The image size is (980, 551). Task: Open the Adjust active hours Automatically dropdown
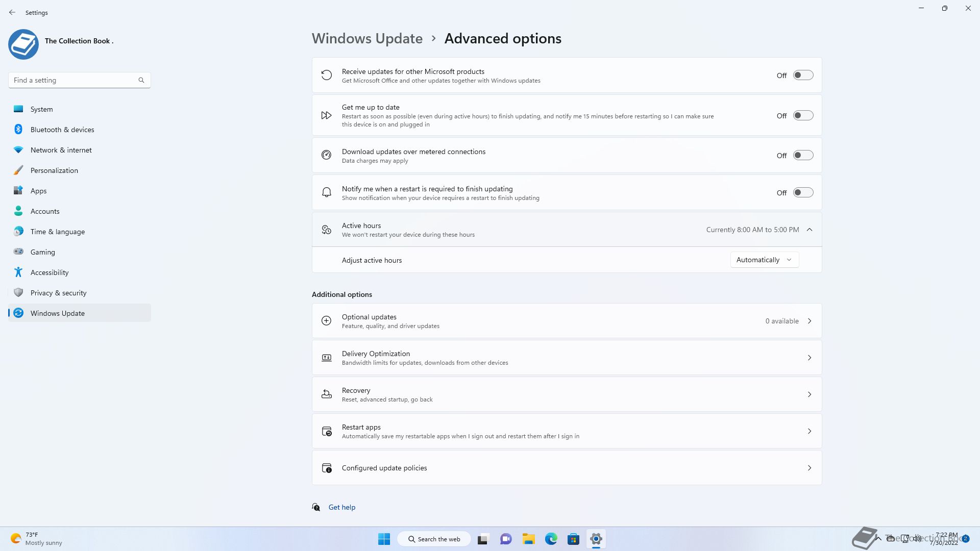coord(764,260)
